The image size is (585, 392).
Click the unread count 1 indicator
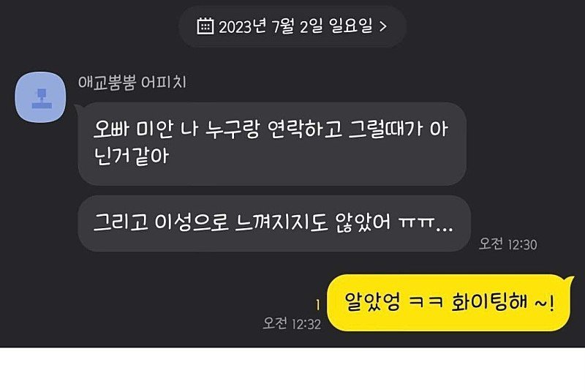[x=317, y=305]
